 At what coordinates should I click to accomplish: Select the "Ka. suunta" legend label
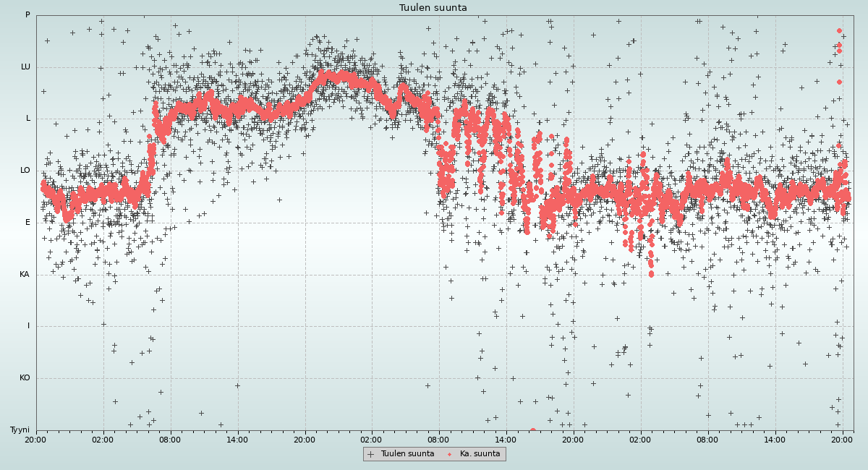(x=480, y=454)
